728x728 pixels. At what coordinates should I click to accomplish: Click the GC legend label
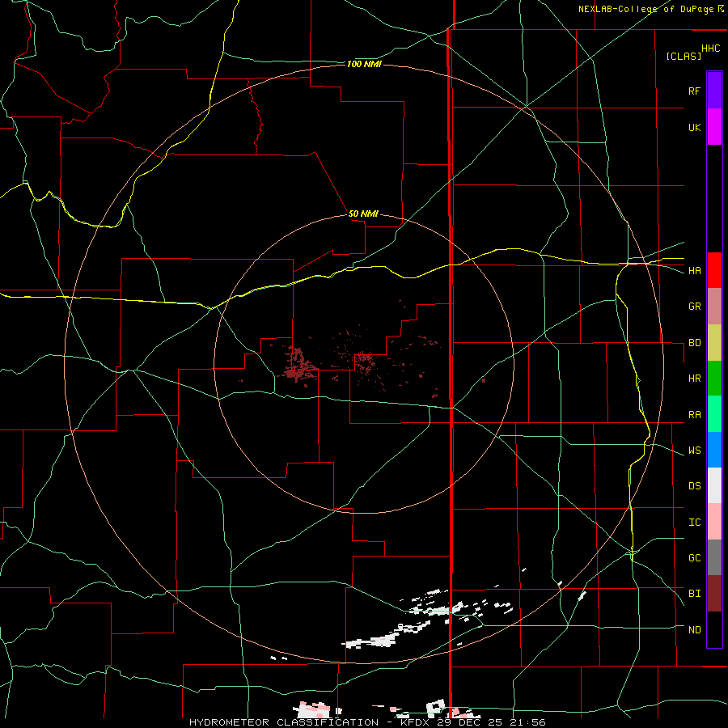tap(694, 558)
